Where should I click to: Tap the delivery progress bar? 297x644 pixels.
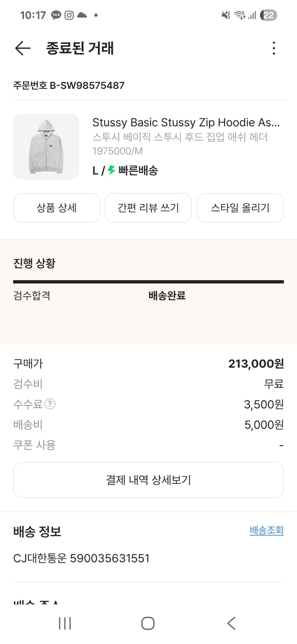(148, 282)
